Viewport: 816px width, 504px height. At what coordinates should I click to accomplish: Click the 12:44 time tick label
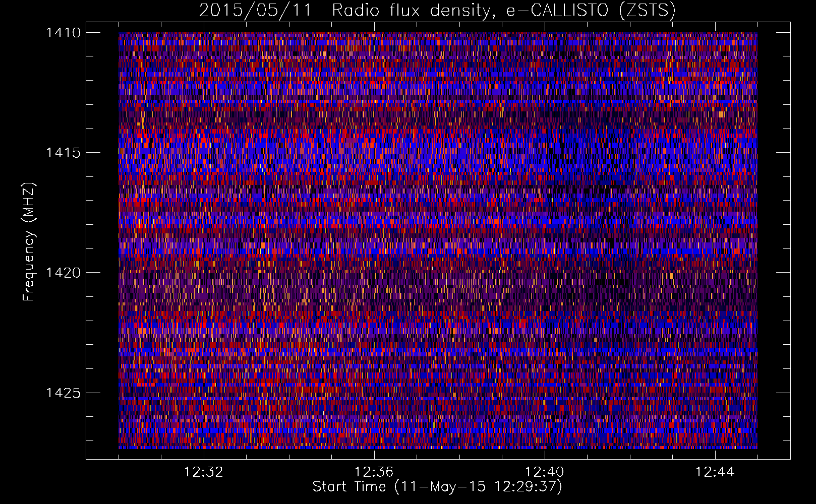pyautogui.click(x=715, y=472)
